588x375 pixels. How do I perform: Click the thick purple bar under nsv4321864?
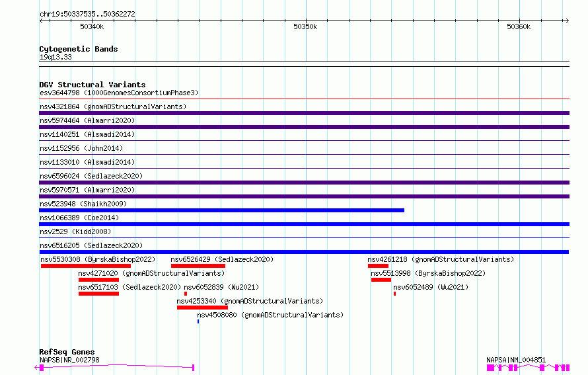click(304, 113)
